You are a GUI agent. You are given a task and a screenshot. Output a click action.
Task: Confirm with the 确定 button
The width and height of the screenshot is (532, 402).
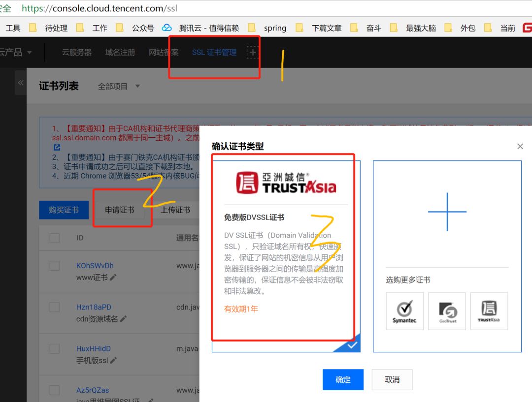(x=343, y=380)
